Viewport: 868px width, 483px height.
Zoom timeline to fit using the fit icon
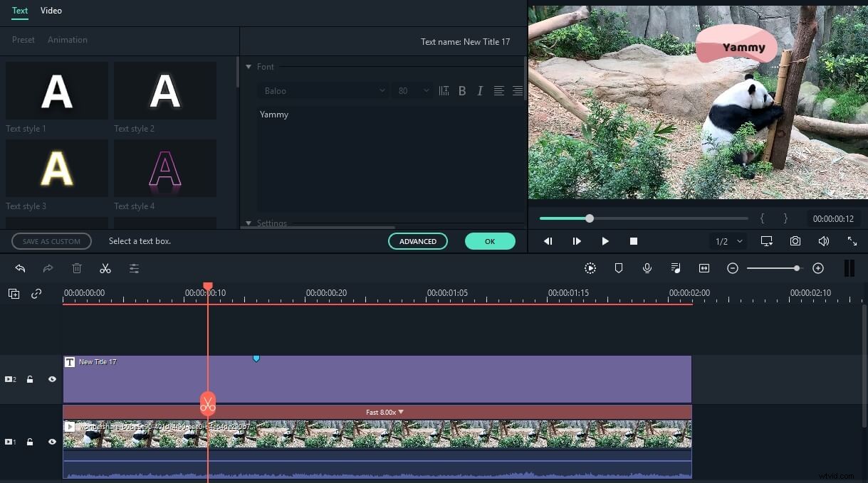704,268
